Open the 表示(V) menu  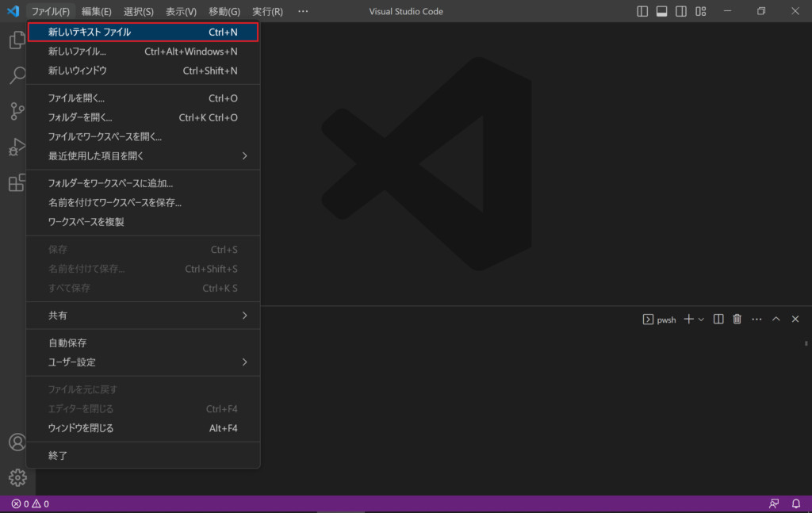pyautogui.click(x=181, y=11)
